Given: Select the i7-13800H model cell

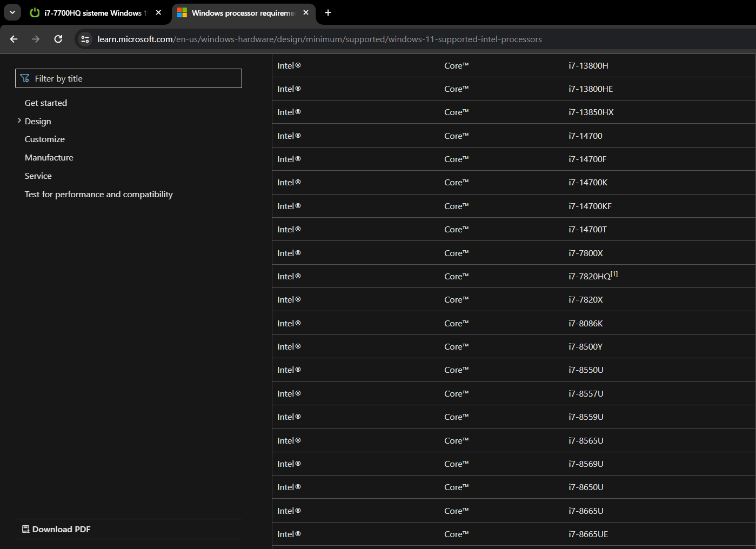Looking at the screenshot, I should tap(588, 65).
